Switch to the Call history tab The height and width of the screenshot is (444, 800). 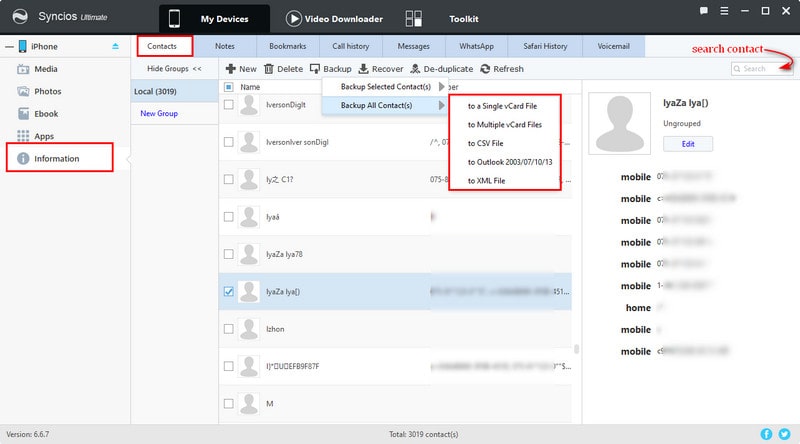(350, 46)
